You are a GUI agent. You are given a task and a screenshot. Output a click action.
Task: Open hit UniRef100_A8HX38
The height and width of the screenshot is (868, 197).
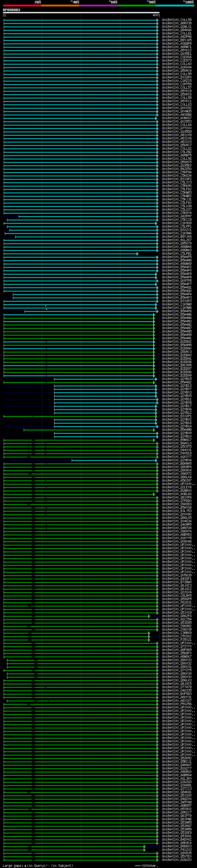(177, 23)
